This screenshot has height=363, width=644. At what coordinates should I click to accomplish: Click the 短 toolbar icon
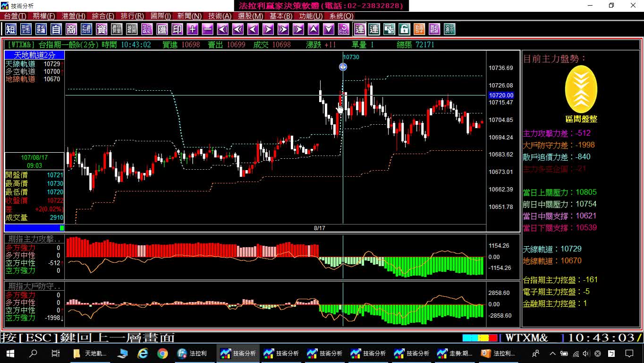pyautogui.click(x=11, y=29)
